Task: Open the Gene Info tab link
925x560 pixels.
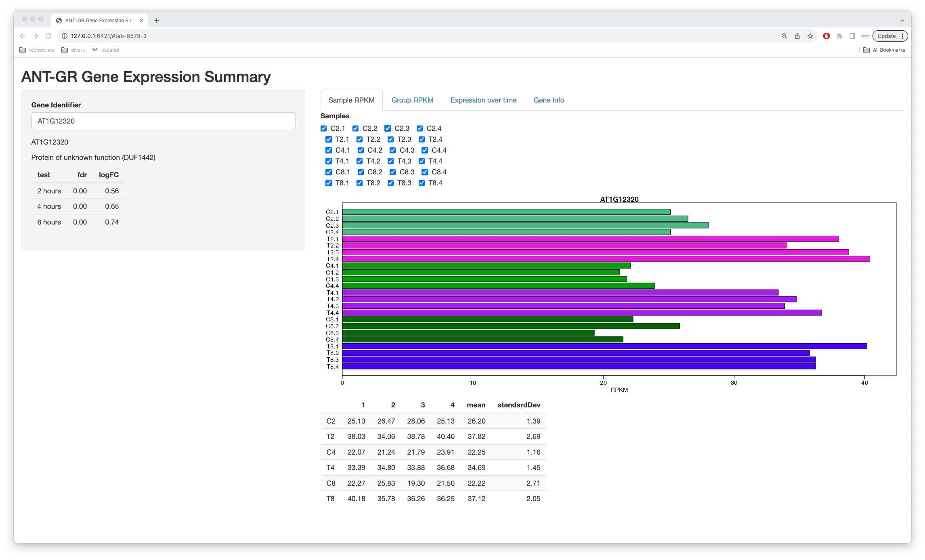Action: point(549,100)
